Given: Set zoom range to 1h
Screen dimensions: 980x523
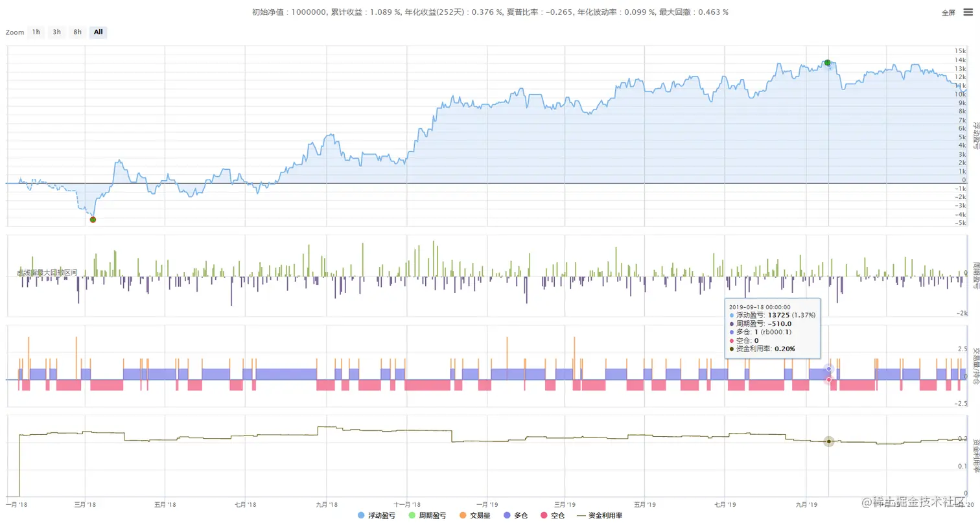Looking at the screenshot, I should 36,32.
